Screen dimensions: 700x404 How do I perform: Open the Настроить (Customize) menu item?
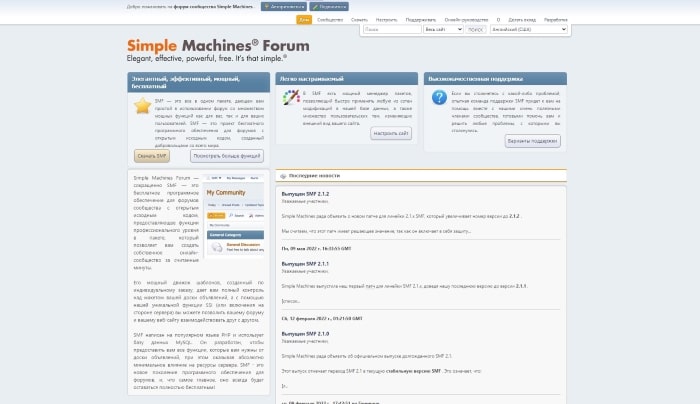(386, 20)
